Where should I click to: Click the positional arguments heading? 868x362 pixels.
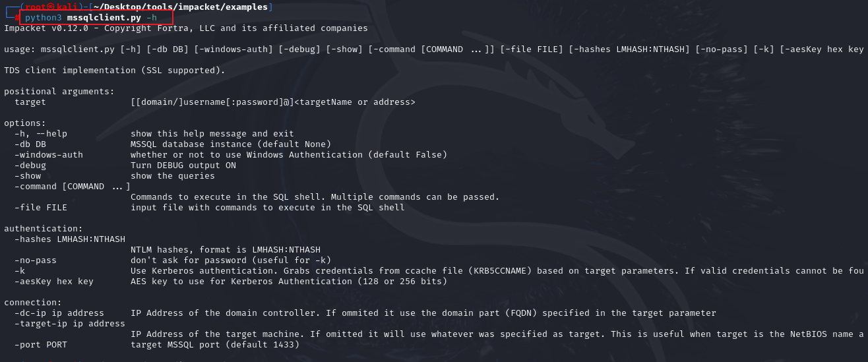pyautogui.click(x=59, y=92)
